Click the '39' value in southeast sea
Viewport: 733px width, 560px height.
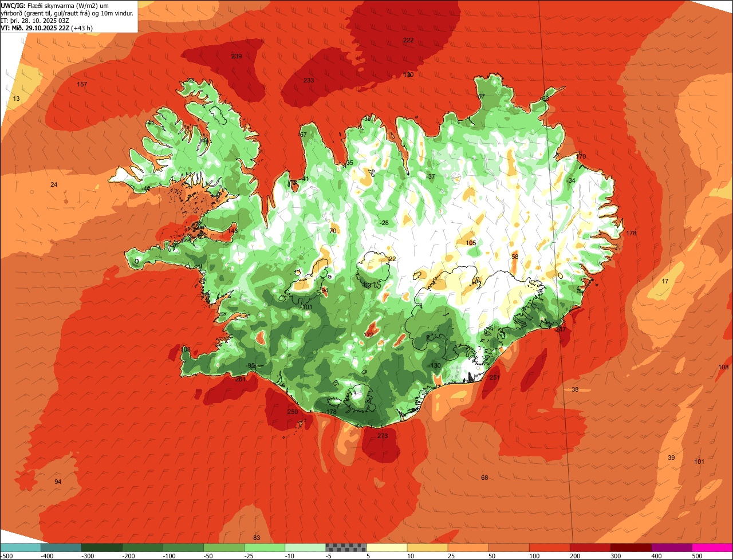coord(671,458)
